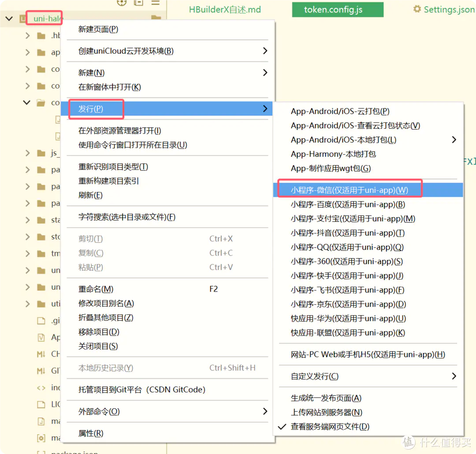The image size is (476, 454).
Task: Collapse the uni-halo project tree chevron
Action: 8,18
